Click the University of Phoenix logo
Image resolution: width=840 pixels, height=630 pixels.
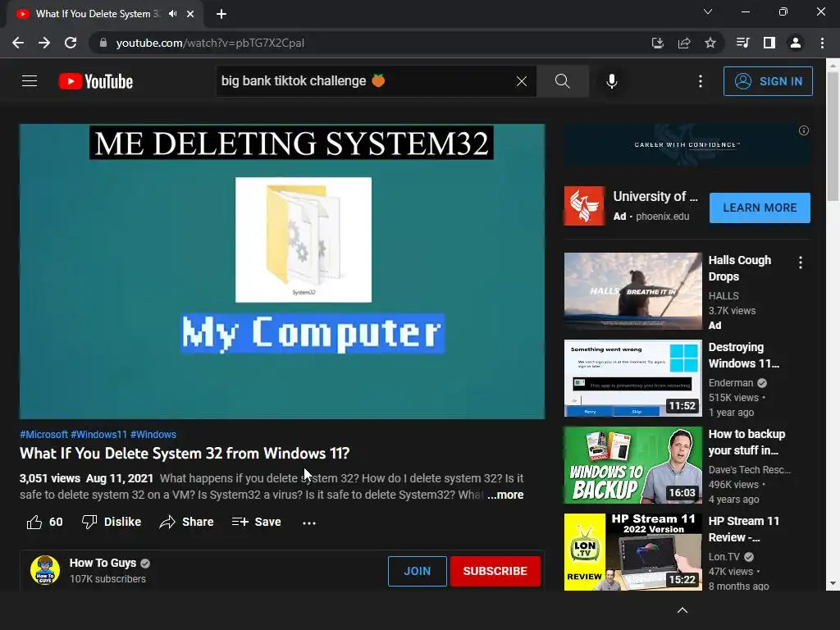point(584,206)
